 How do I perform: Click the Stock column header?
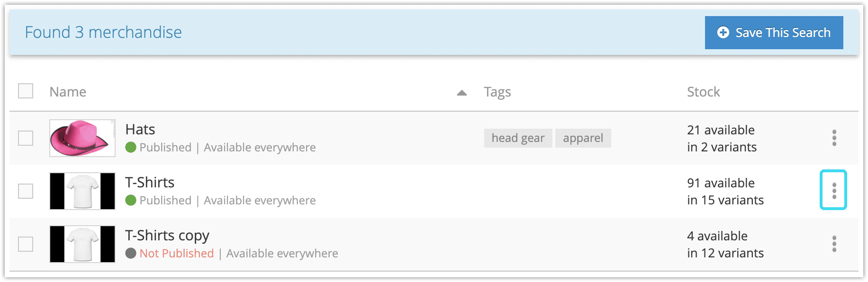(x=704, y=92)
